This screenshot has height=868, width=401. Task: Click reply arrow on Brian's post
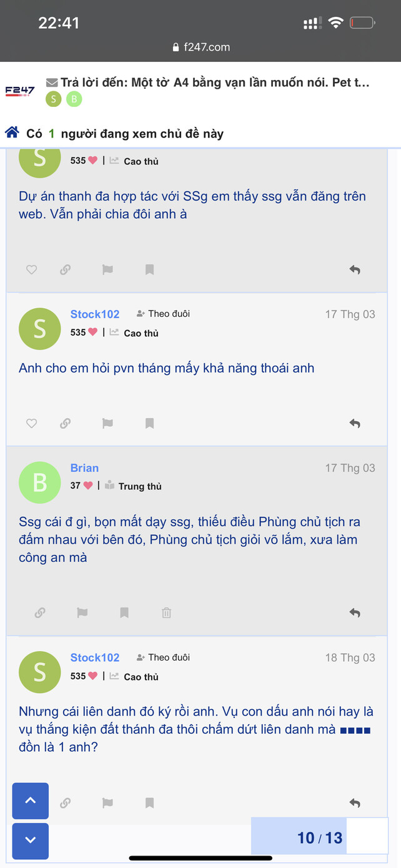(355, 612)
